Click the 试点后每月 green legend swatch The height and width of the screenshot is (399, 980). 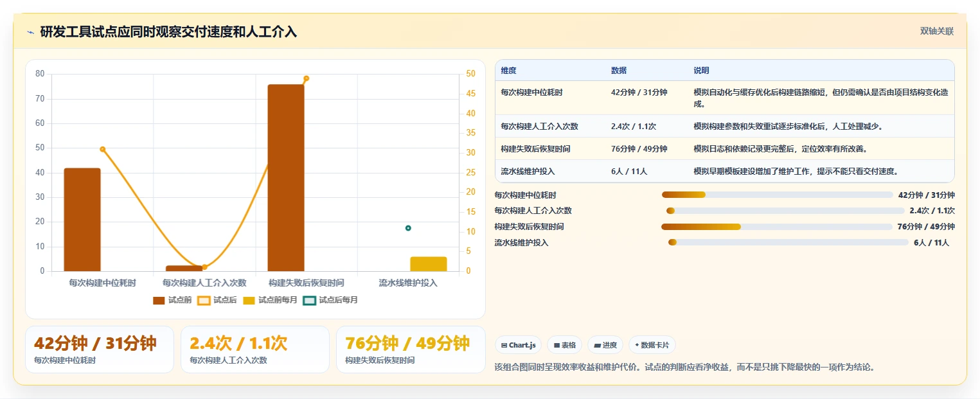pyautogui.click(x=310, y=300)
